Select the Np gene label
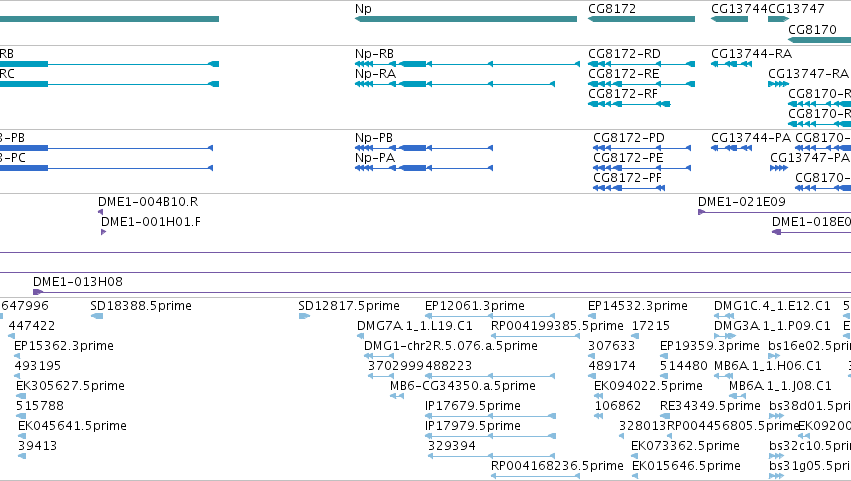This screenshot has width=851, height=481. point(363,9)
